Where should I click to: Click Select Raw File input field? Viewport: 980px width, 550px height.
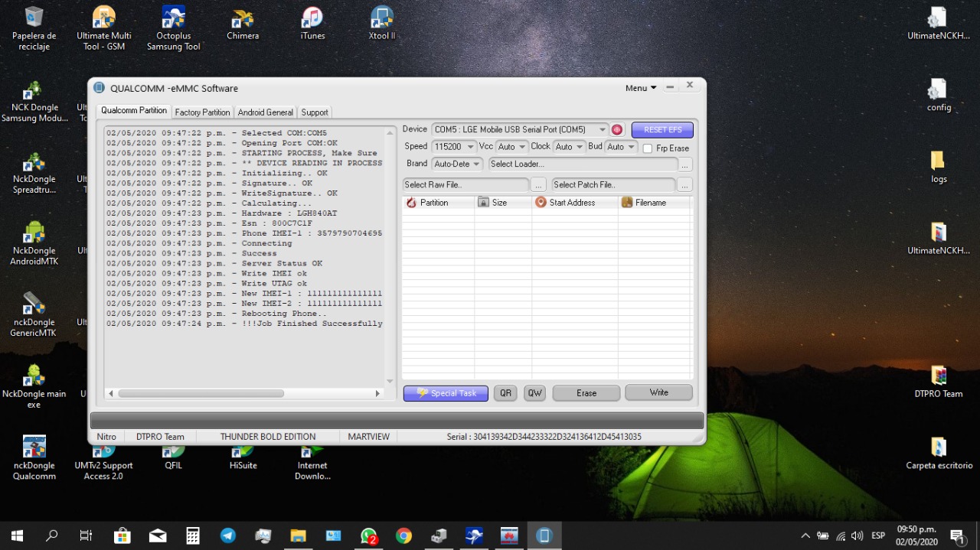click(465, 184)
